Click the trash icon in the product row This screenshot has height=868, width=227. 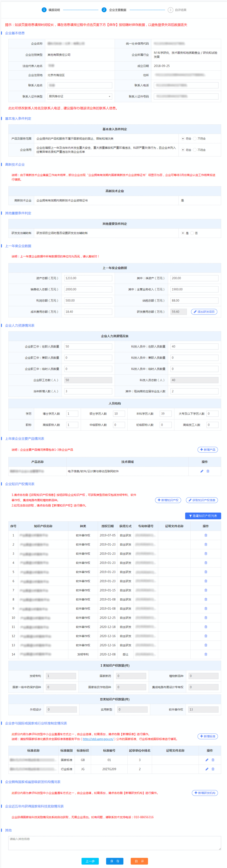(208, 471)
